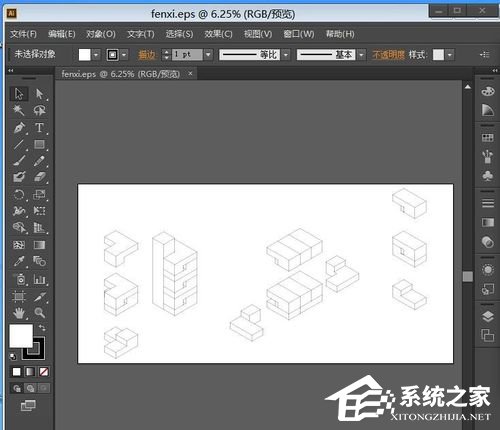Select the Pen tool
The image size is (500, 430).
coord(19,127)
